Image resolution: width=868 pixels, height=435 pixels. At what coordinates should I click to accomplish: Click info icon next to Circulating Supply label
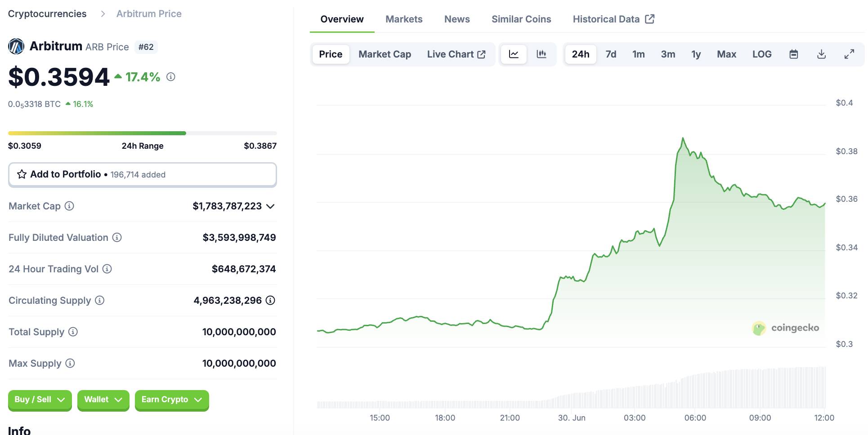click(100, 300)
